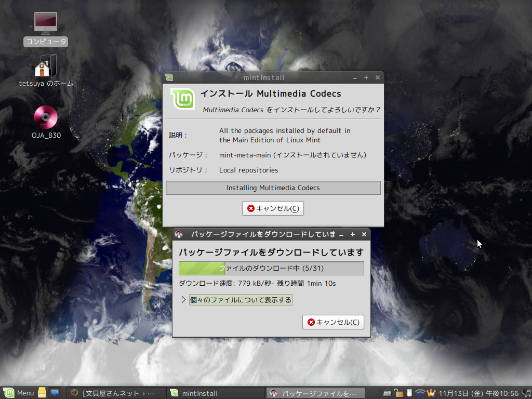Click the golden crown tray icon

tap(431, 393)
